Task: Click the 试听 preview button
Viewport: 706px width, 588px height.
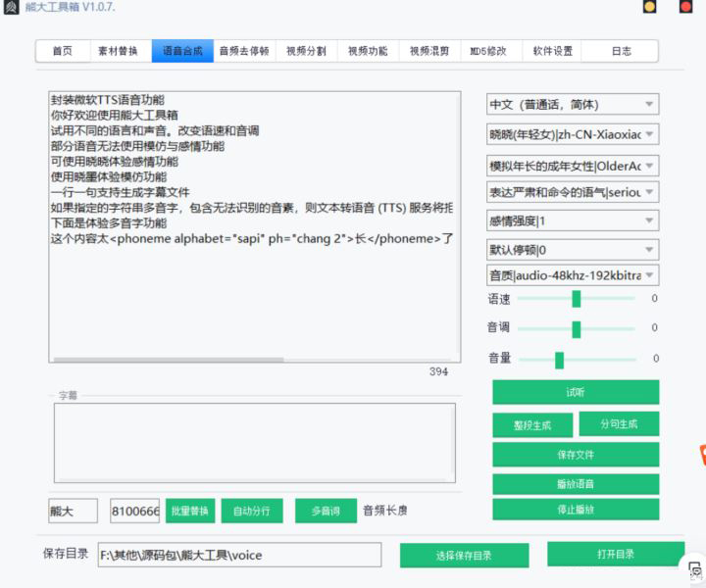Action: [576, 392]
